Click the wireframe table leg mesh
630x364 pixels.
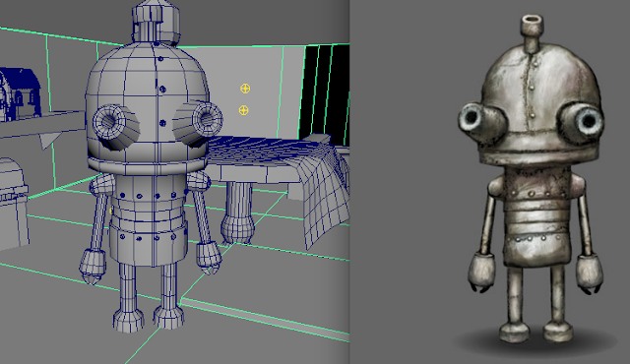[238, 212]
